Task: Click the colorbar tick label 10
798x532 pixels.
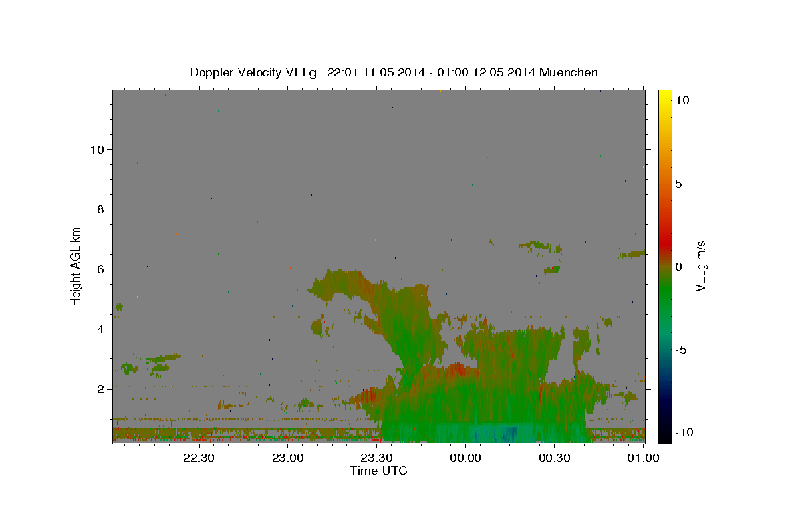Action: pyautogui.click(x=682, y=100)
